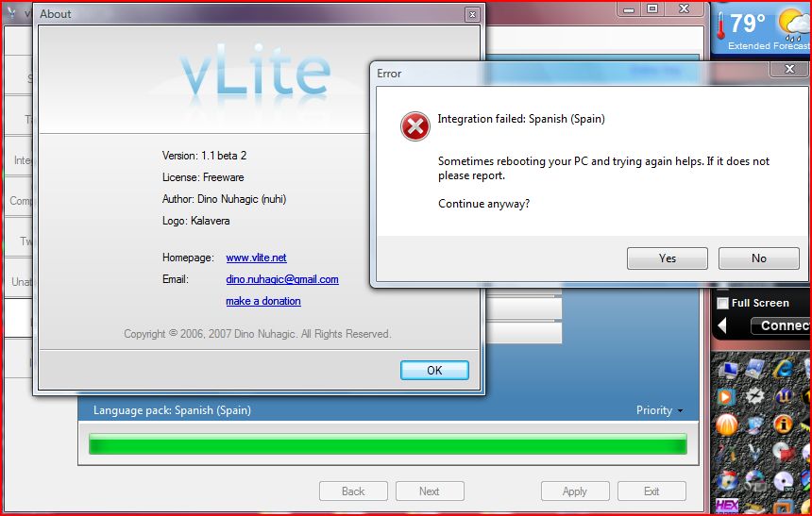Launch the Windows Media Player desktop icon
This screenshot has width=812, height=516.
point(725,397)
